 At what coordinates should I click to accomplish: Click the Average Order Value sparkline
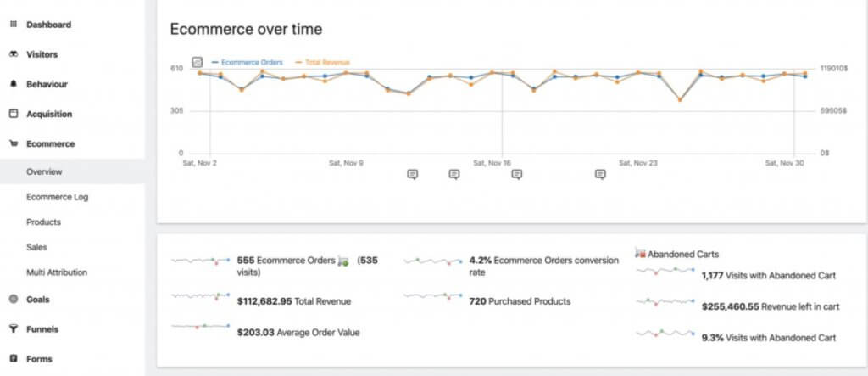point(200,326)
